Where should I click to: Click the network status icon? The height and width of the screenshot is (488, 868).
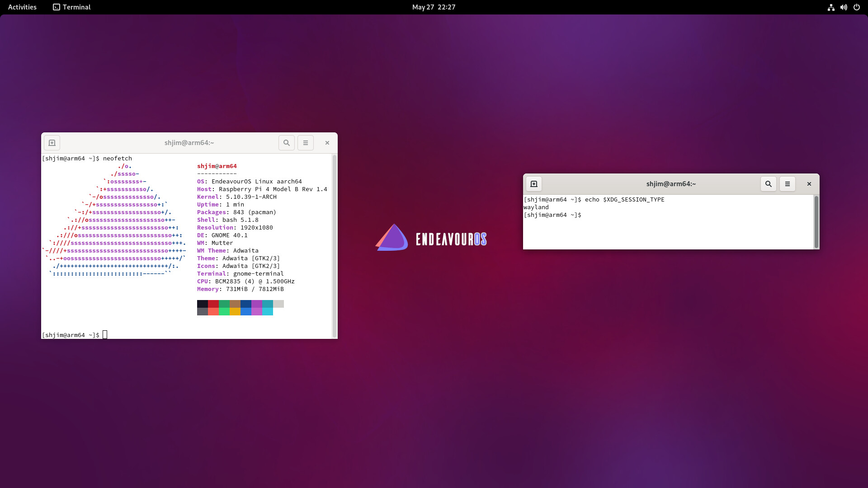[831, 7]
